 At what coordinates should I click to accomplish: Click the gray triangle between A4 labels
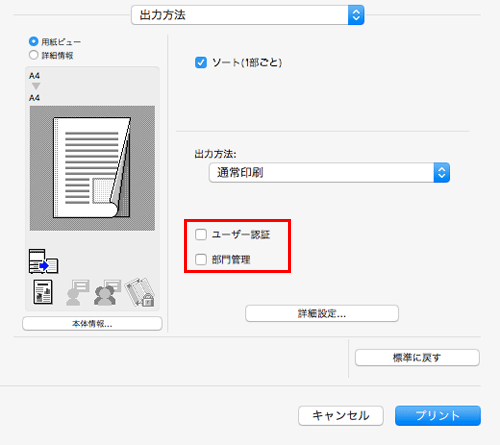pos(36,86)
